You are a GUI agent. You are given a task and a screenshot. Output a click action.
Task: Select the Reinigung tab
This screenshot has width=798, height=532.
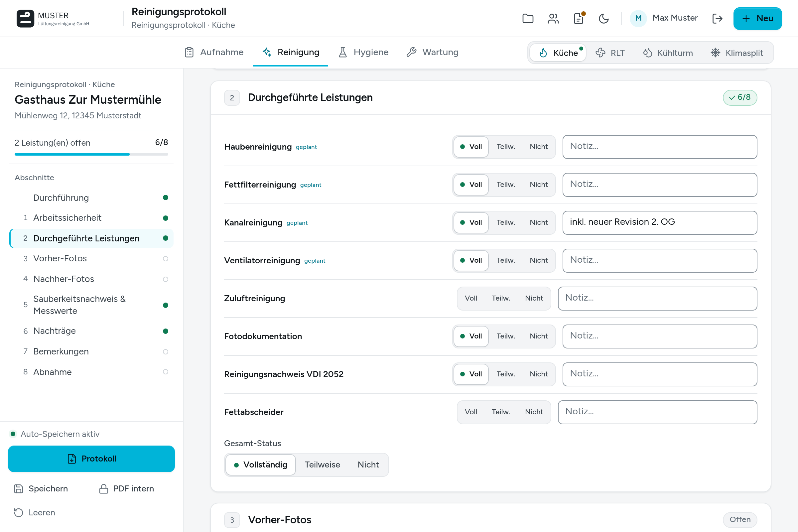pos(291,52)
